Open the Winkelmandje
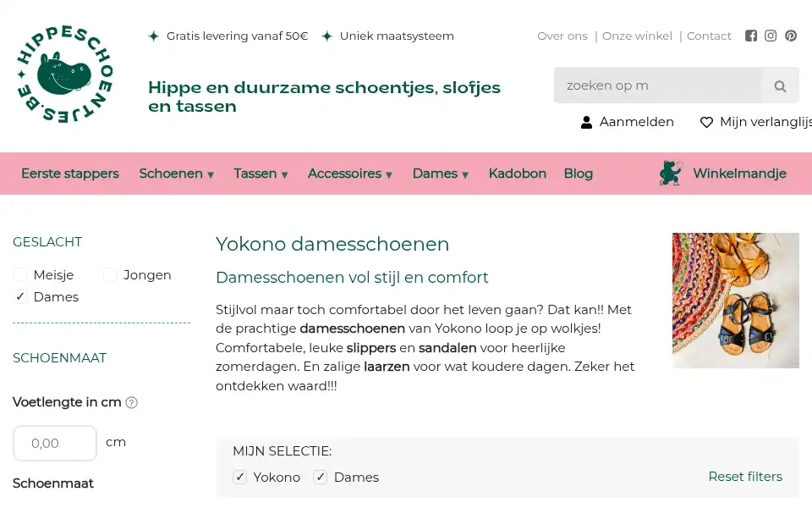The width and height of the screenshot is (812, 508). [x=739, y=174]
